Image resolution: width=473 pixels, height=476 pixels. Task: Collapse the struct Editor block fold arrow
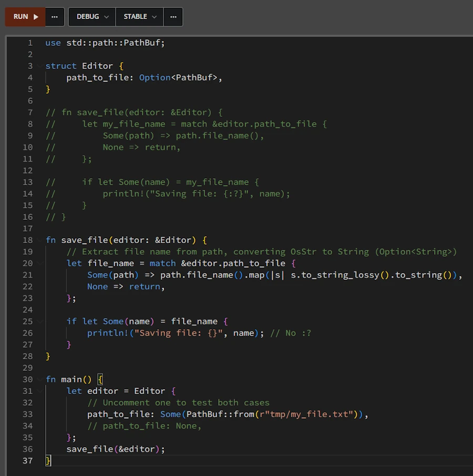pos(39,66)
